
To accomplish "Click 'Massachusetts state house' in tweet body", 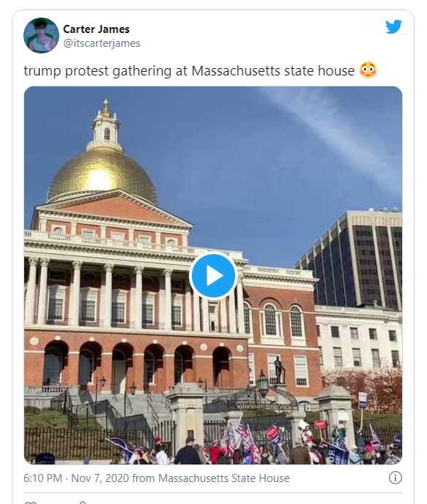I will click(x=272, y=70).
